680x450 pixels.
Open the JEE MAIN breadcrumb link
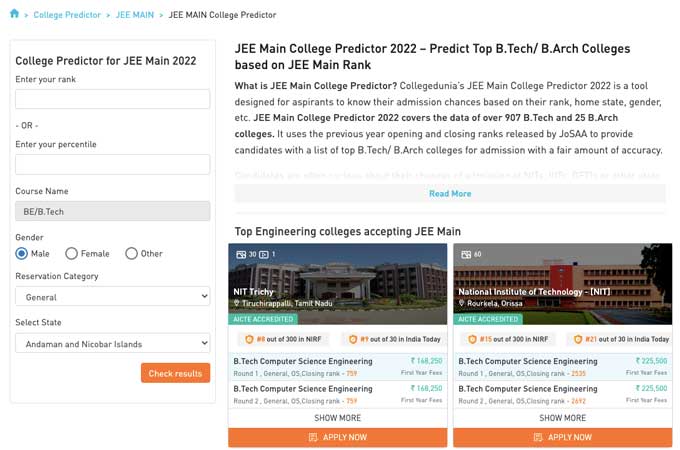[x=135, y=15]
